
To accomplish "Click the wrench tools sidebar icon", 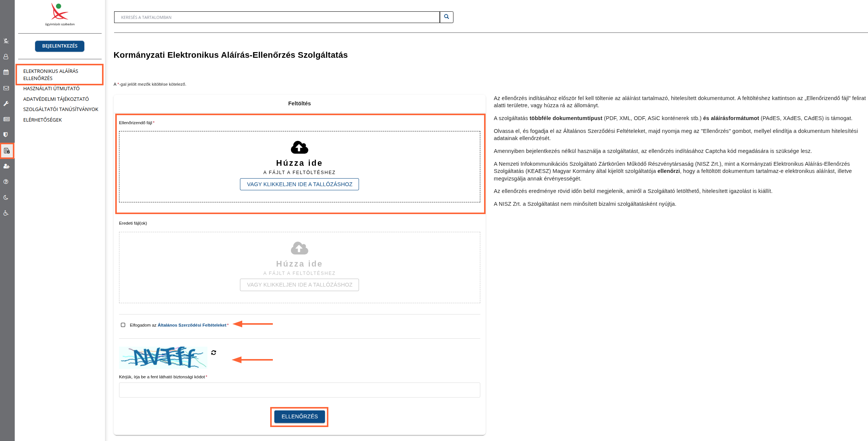I will (x=6, y=103).
